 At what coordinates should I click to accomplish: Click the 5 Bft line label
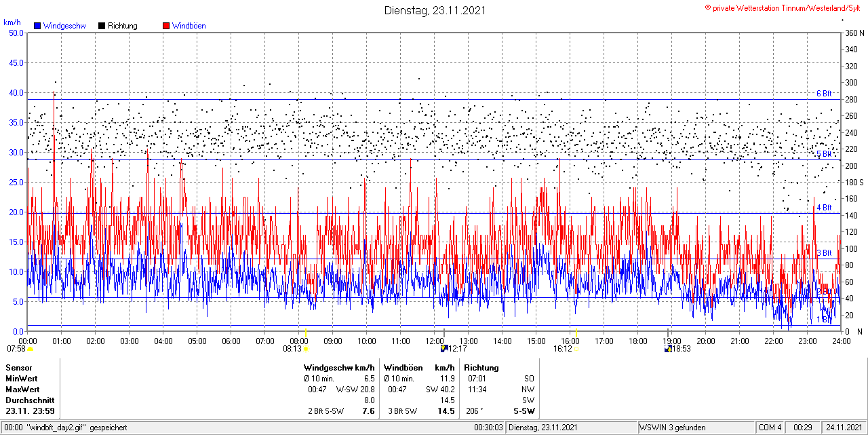(x=824, y=155)
